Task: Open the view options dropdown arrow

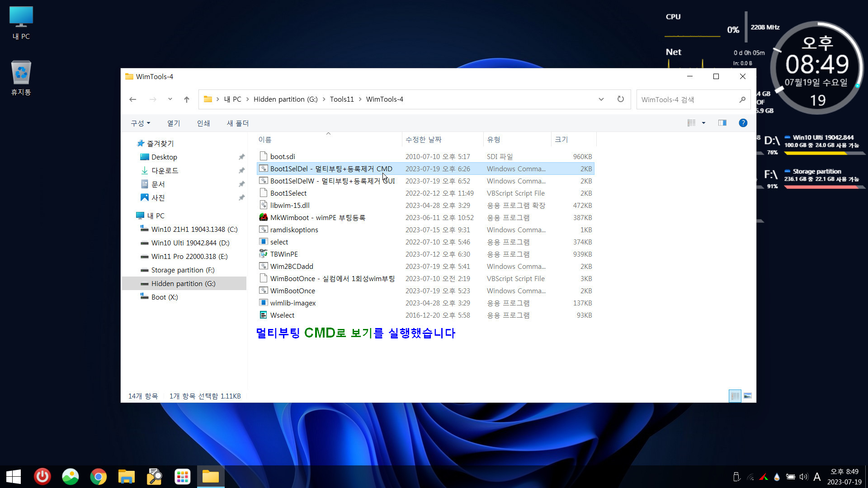Action: point(703,123)
